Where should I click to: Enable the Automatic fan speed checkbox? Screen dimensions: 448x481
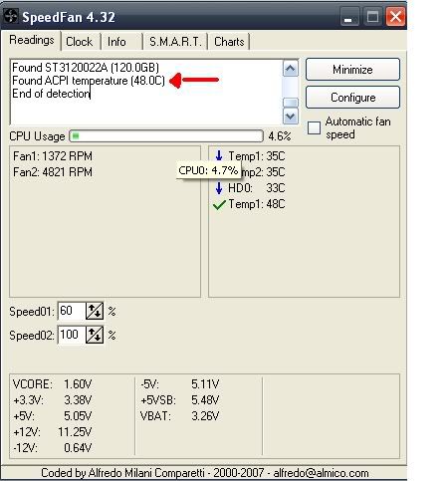pyautogui.click(x=314, y=127)
